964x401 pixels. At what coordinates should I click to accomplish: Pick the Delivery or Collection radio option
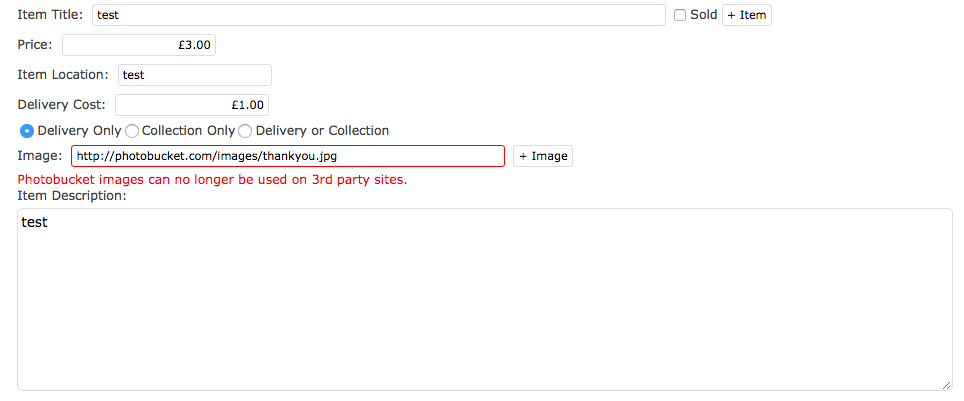coord(245,131)
